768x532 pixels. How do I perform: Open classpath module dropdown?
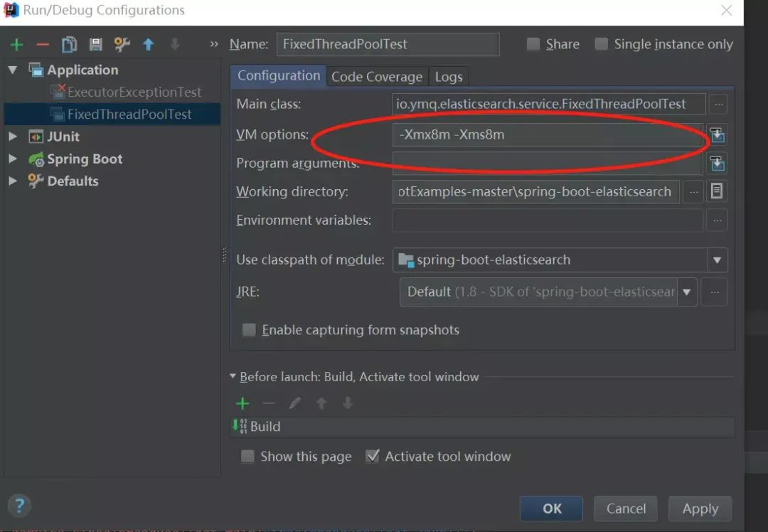click(x=717, y=260)
